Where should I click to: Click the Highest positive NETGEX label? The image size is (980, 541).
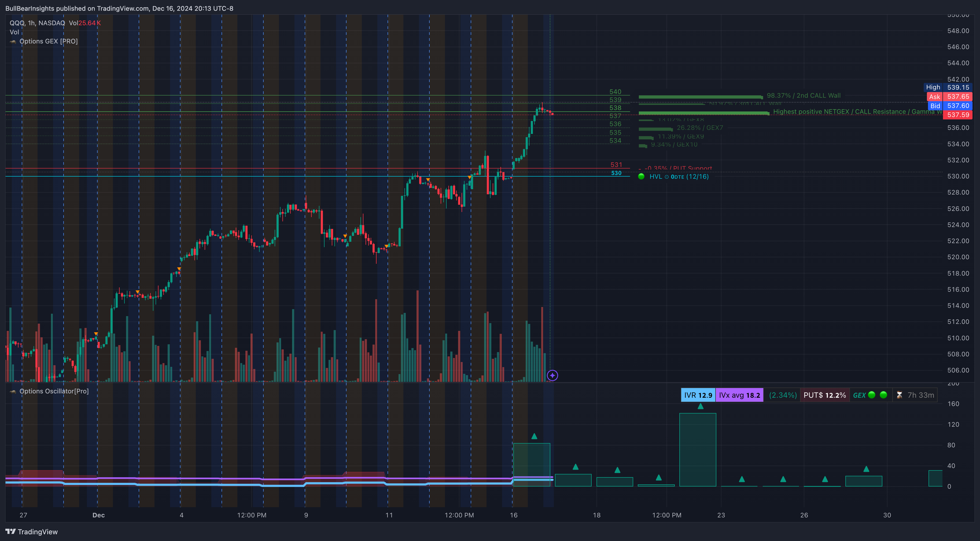[x=857, y=112]
